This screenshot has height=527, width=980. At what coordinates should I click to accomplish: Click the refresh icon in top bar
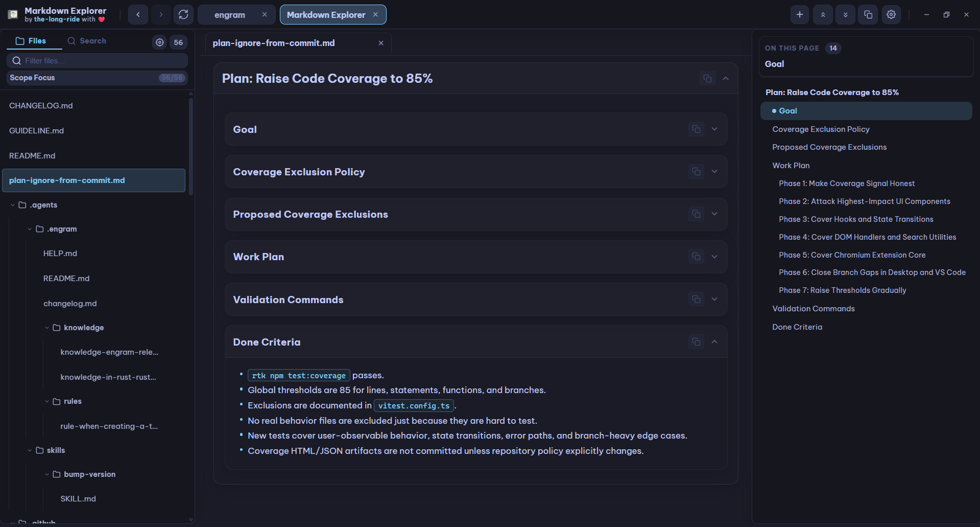pos(183,15)
